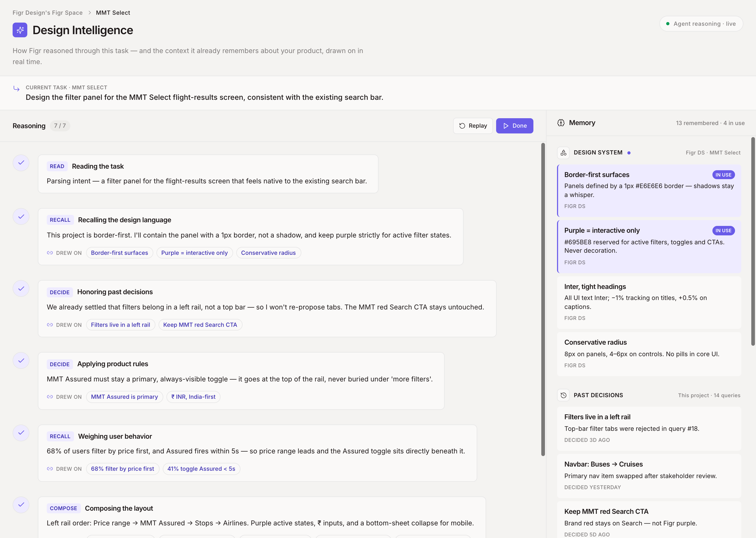Click COMPOSE tag on Composing the layout
This screenshot has height=538, width=756.
(x=63, y=508)
